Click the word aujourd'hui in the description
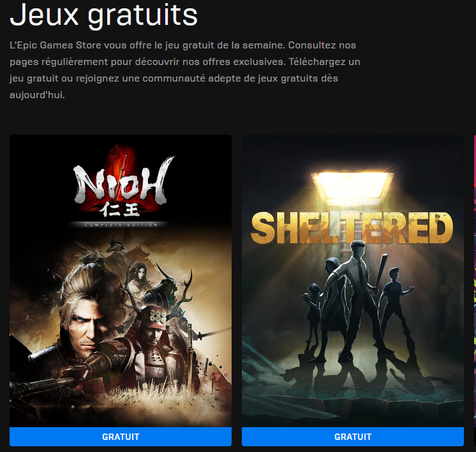This screenshot has height=452, width=476. pos(37,95)
